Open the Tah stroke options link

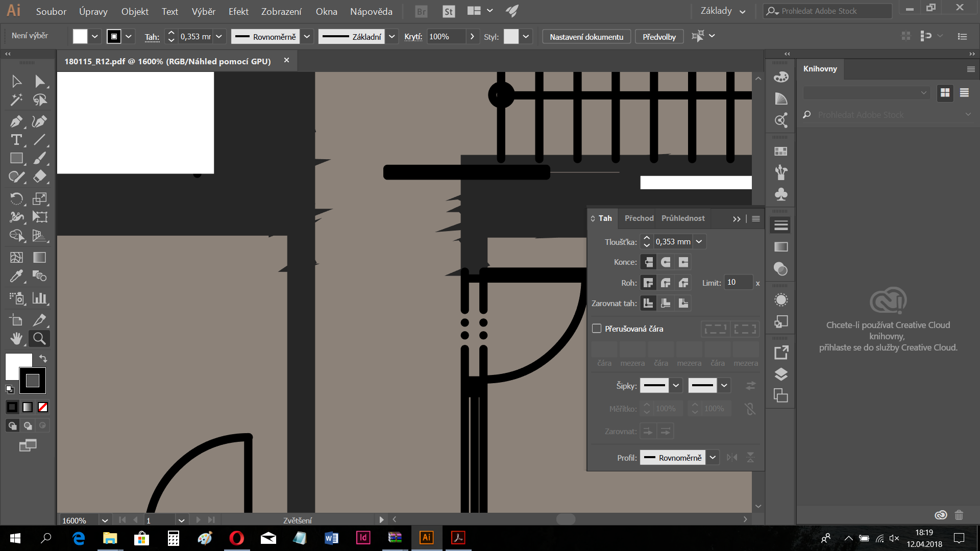[152, 37]
